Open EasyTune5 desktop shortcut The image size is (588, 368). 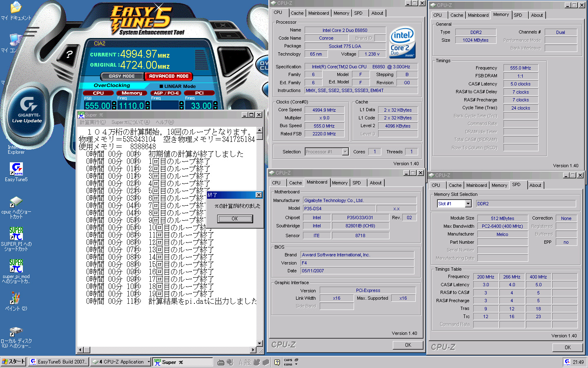point(16,169)
